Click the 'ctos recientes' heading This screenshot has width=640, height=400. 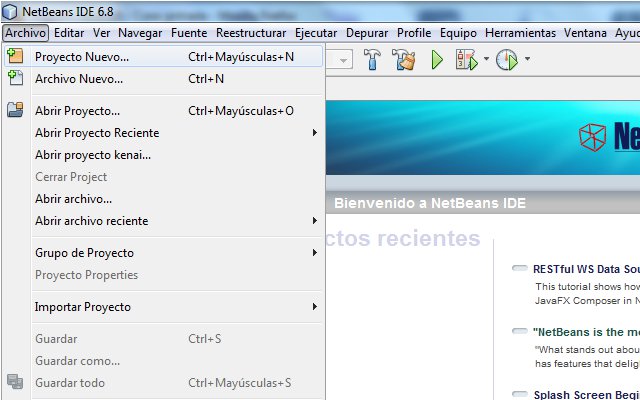pos(403,238)
